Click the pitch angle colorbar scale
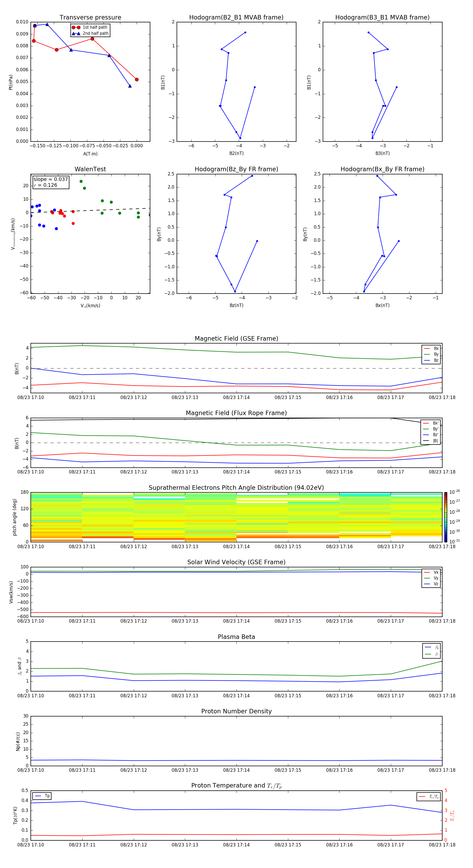Screen dimensions: 473x868 point(445,517)
